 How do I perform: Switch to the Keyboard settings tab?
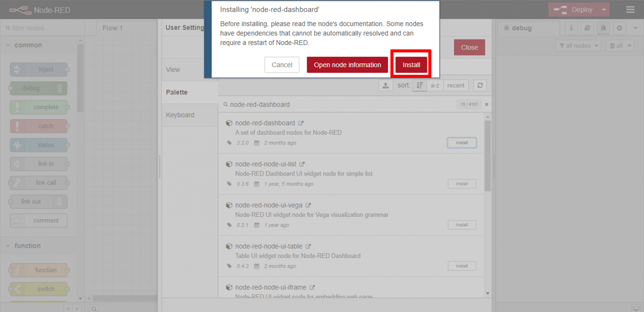(x=180, y=115)
